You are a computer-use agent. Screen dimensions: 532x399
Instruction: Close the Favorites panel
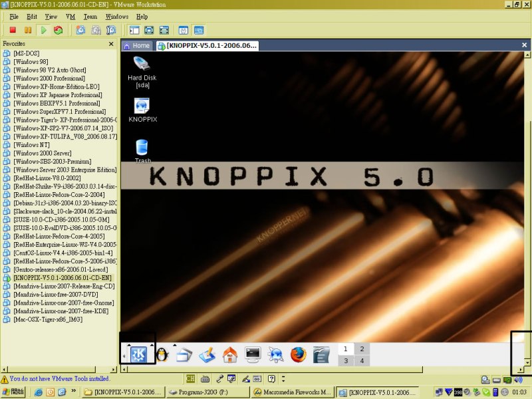pos(111,44)
